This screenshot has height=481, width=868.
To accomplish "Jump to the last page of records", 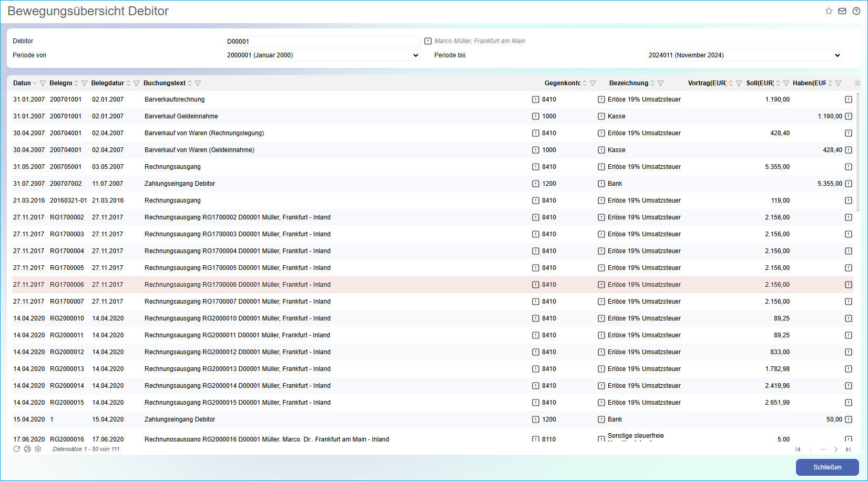I will [848, 449].
